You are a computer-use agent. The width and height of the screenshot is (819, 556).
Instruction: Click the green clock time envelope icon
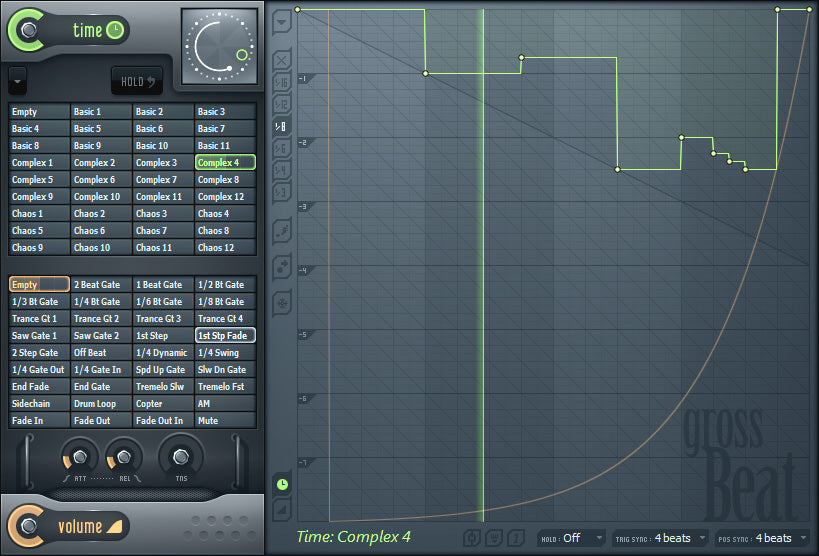click(282, 484)
